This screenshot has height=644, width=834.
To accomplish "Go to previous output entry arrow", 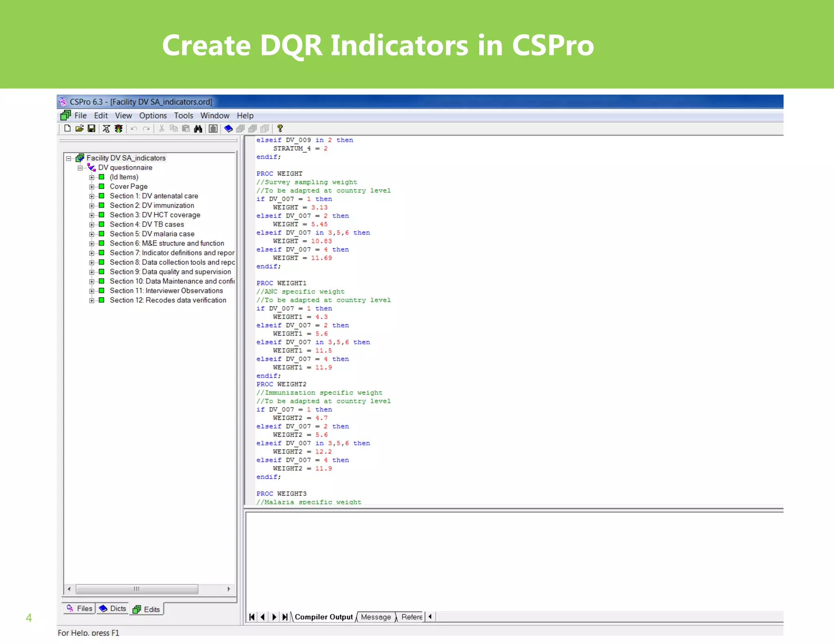I will click(263, 617).
